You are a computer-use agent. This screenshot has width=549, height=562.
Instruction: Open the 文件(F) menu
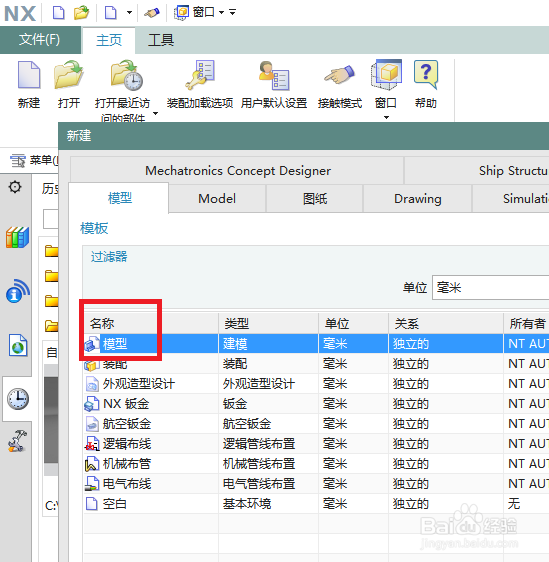[x=39, y=40]
